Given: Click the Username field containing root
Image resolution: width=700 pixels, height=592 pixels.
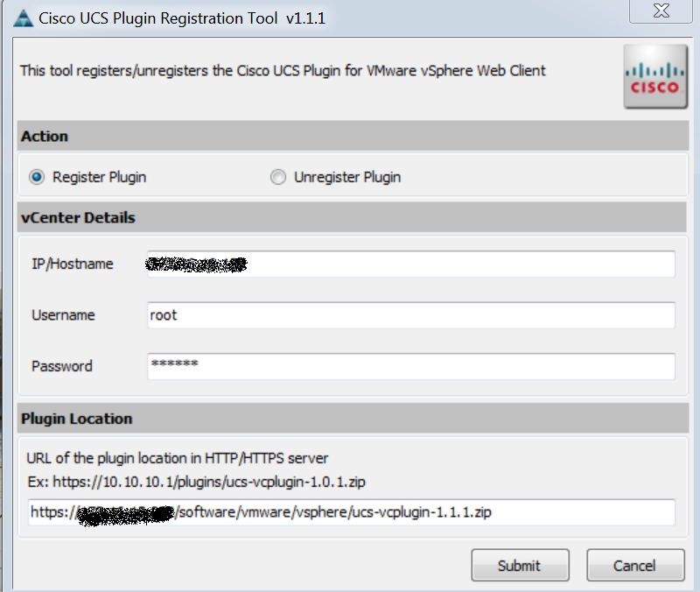Looking at the screenshot, I should coord(410,315).
